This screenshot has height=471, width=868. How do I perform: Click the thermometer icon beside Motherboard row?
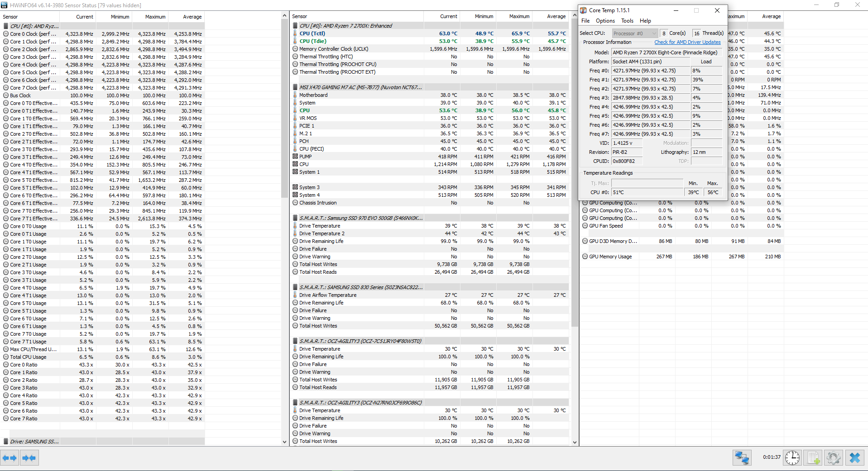(x=295, y=95)
